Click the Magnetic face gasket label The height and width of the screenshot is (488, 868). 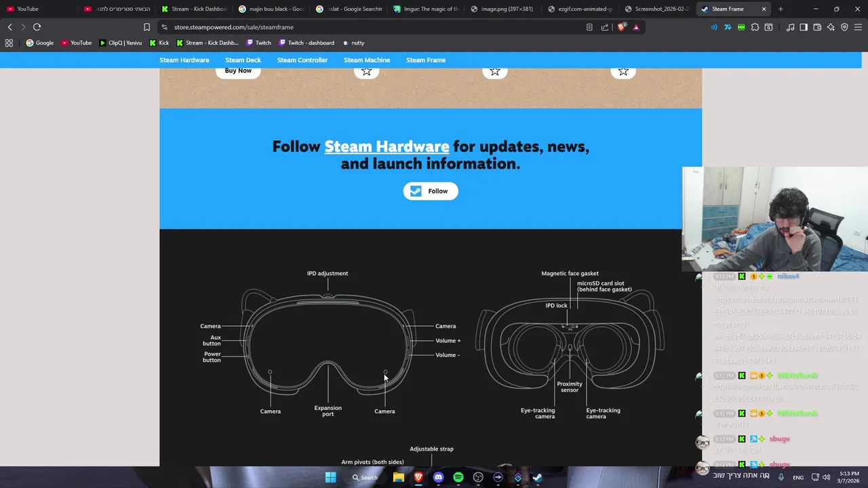click(x=570, y=273)
